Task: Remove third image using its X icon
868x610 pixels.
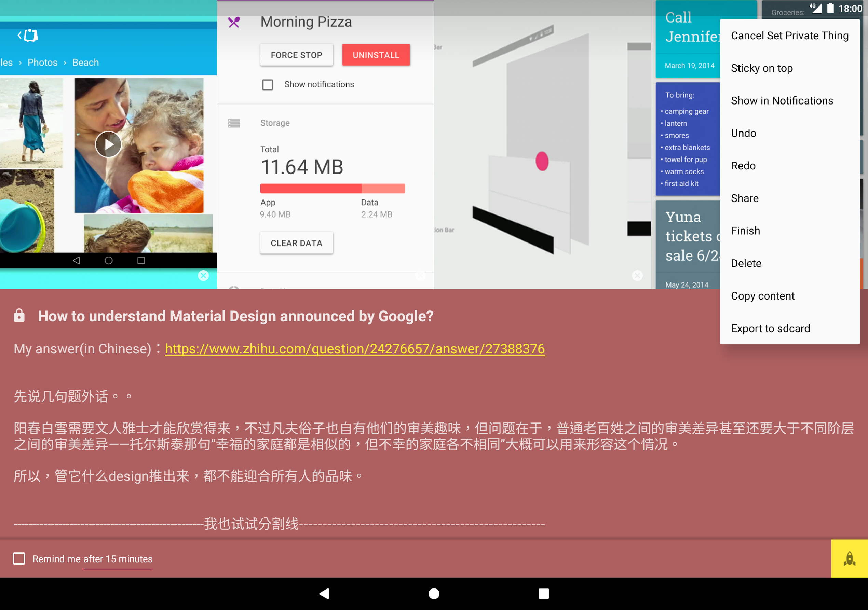Action: [637, 276]
